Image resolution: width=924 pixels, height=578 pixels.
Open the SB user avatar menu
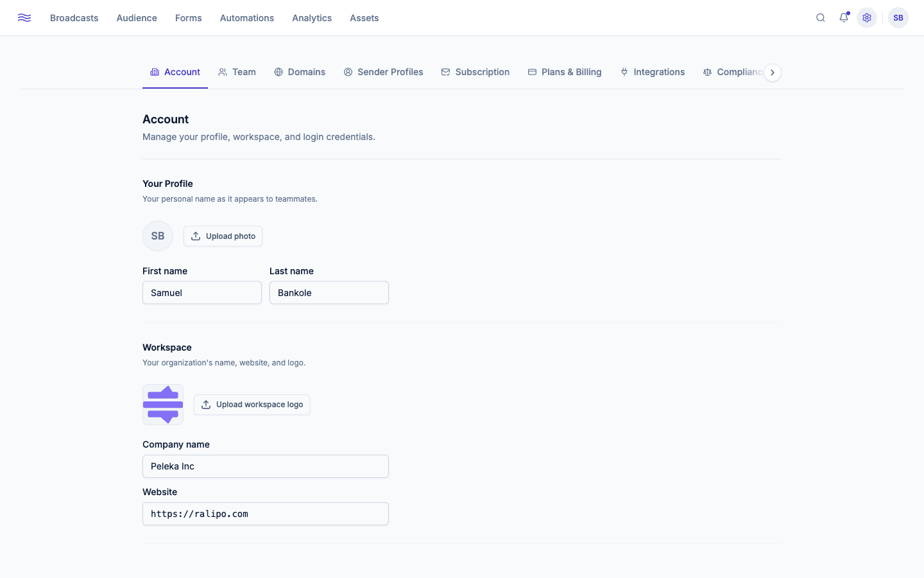[x=898, y=18]
